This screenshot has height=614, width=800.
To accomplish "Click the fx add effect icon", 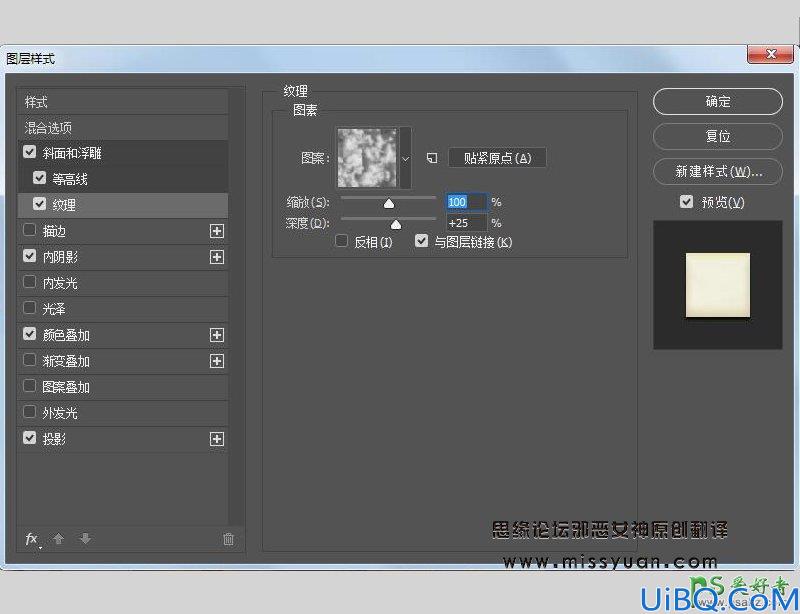I will click(33, 539).
